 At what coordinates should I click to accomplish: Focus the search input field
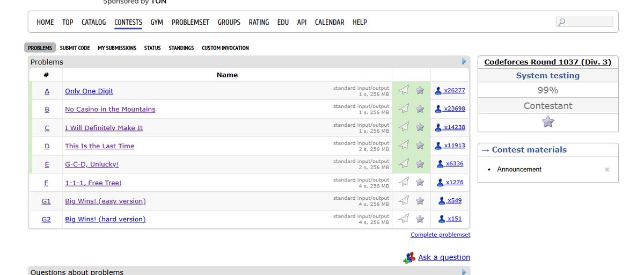click(x=584, y=22)
